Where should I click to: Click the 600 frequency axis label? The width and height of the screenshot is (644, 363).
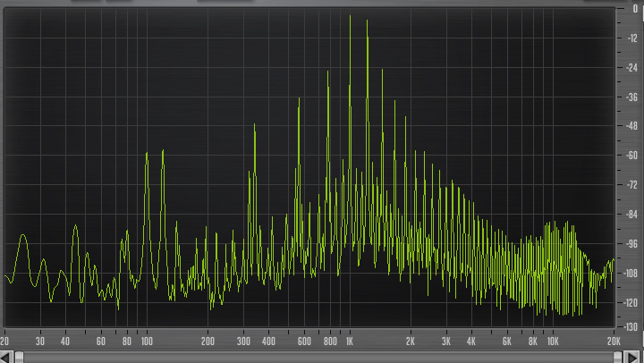(x=304, y=342)
